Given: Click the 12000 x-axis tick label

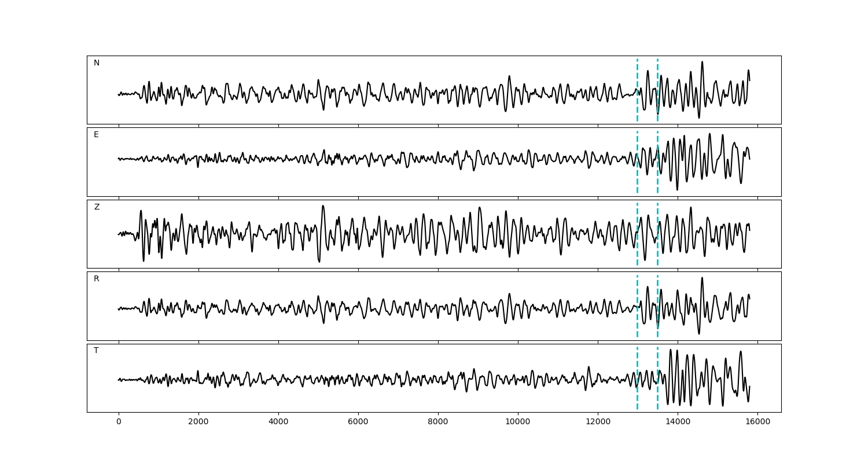Looking at the screenshot, I should coord(598,422).
